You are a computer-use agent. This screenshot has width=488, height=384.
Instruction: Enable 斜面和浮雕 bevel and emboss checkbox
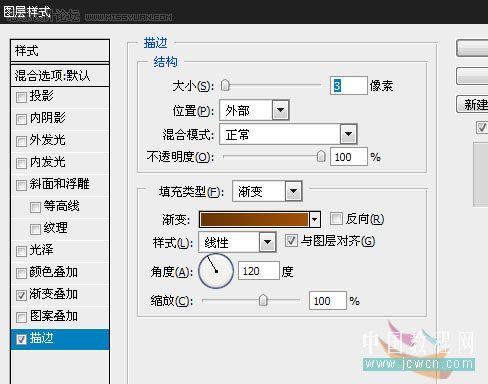click(21, 185)
